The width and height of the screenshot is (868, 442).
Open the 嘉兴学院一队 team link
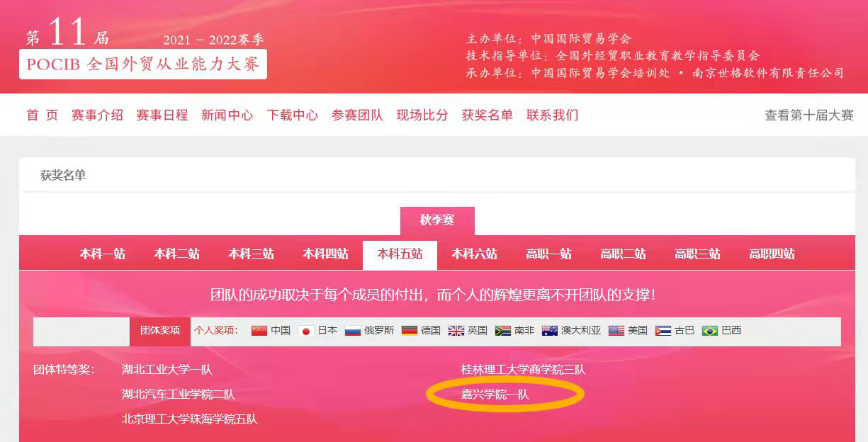point(495,395)
